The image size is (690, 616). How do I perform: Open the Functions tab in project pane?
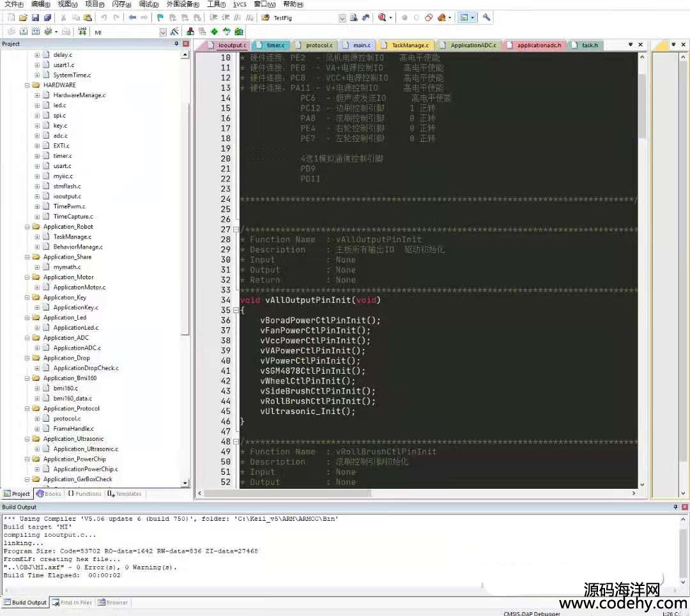pos(84,494)
